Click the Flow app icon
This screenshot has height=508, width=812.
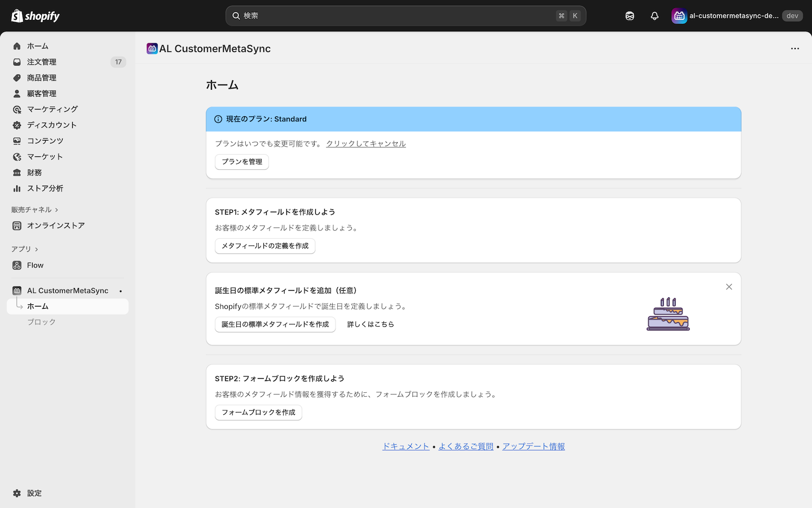pos(17,265)
